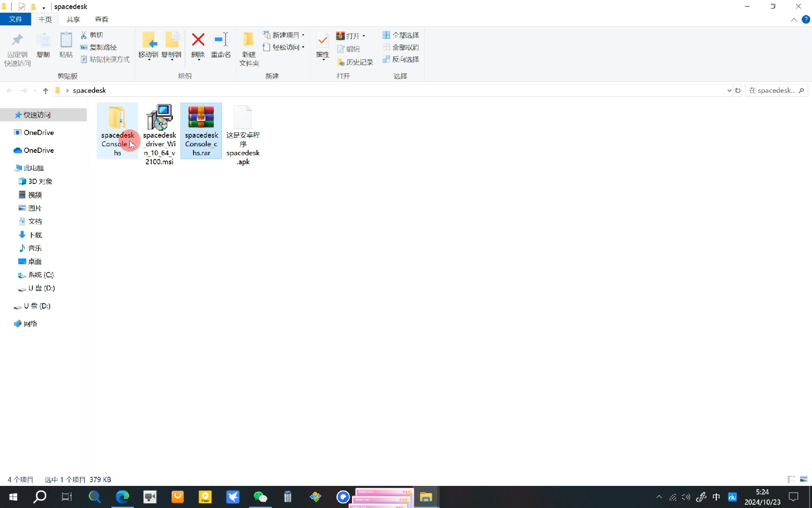Click the Cut scissors icon

point(84,35)
